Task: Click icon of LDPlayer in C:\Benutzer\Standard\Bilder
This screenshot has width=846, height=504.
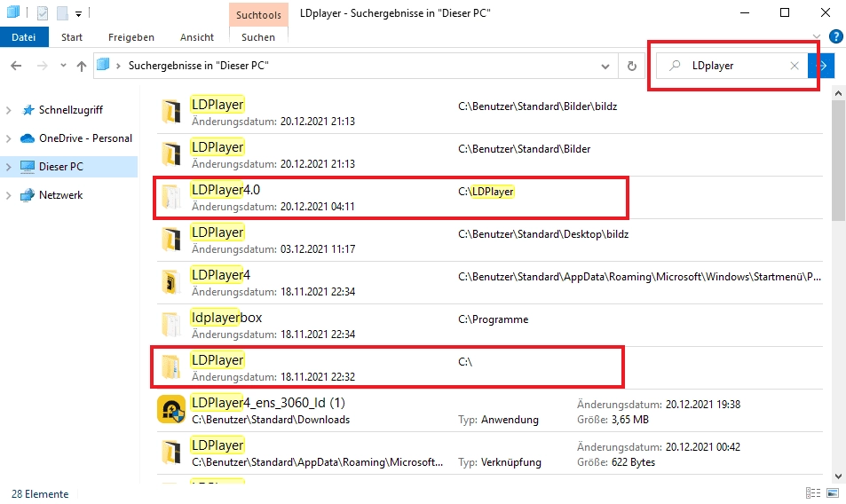Action: [x=171, y=154]
